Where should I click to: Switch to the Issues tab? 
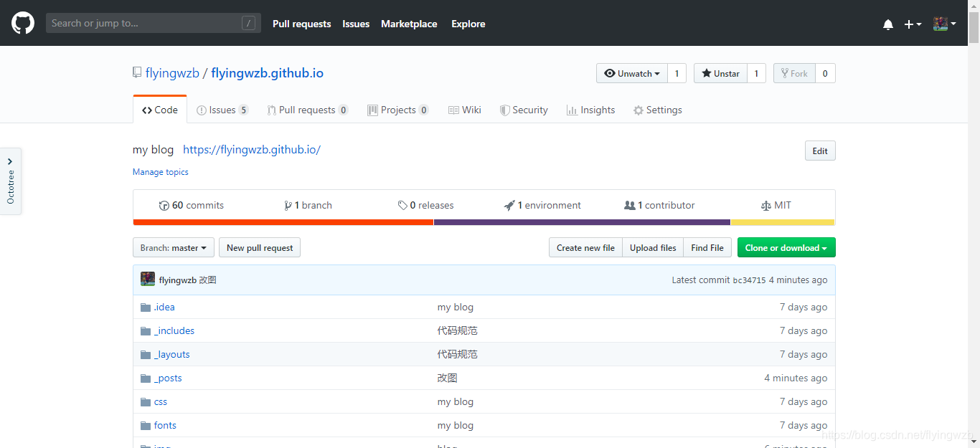tap(222, 110)
